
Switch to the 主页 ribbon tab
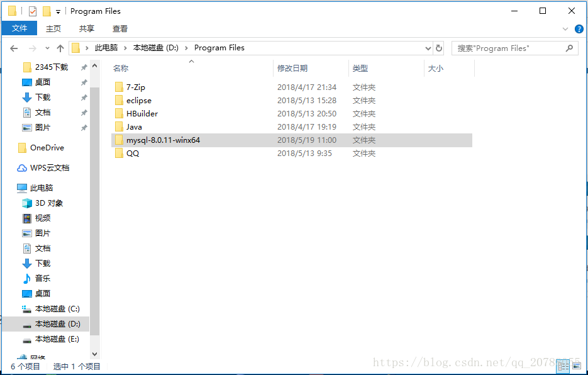(x=53, y=28)
